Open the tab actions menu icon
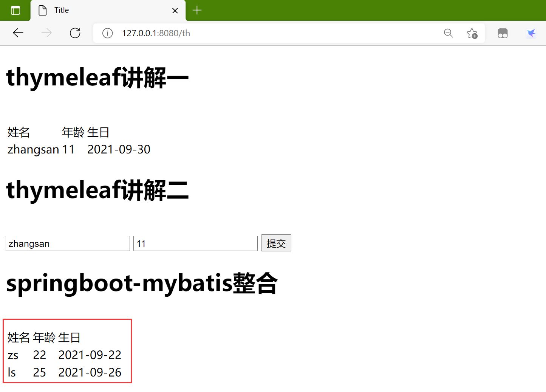The image size is (546, 392). [15, 10]
